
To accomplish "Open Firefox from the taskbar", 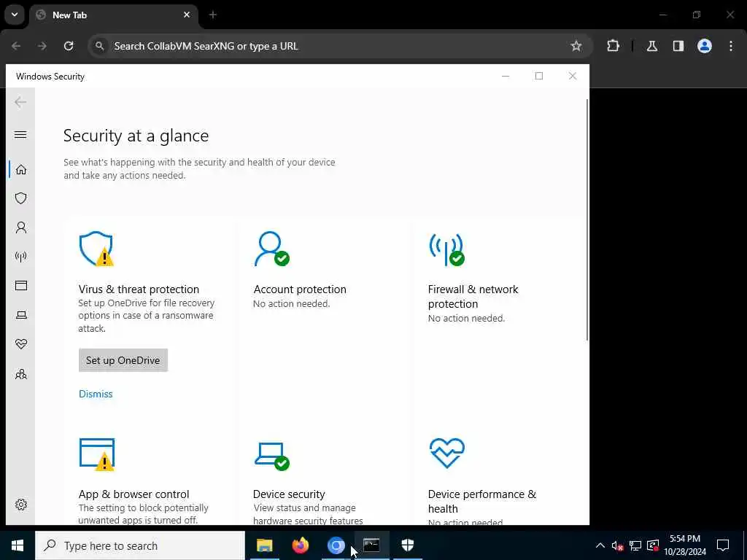I will point(300,545).
